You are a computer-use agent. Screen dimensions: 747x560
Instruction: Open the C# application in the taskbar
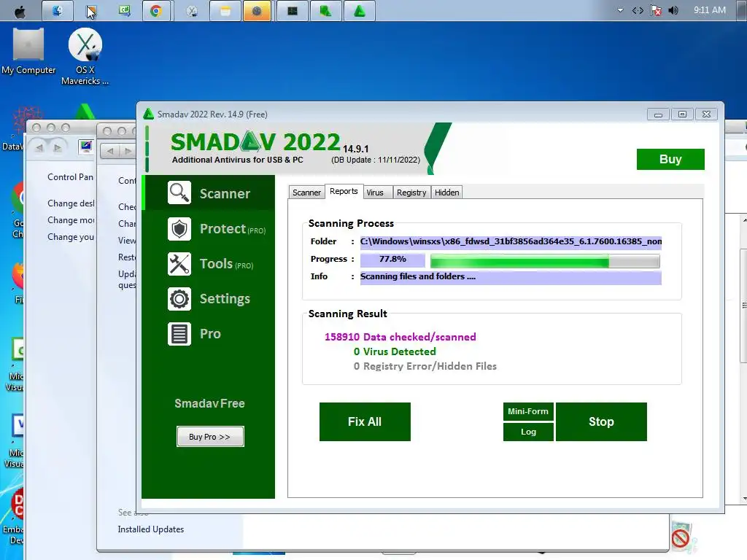(124, 11)
